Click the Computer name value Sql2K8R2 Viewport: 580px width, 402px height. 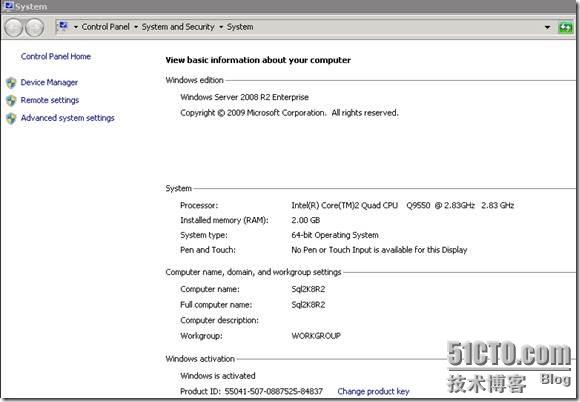click(x=308, y=289)
